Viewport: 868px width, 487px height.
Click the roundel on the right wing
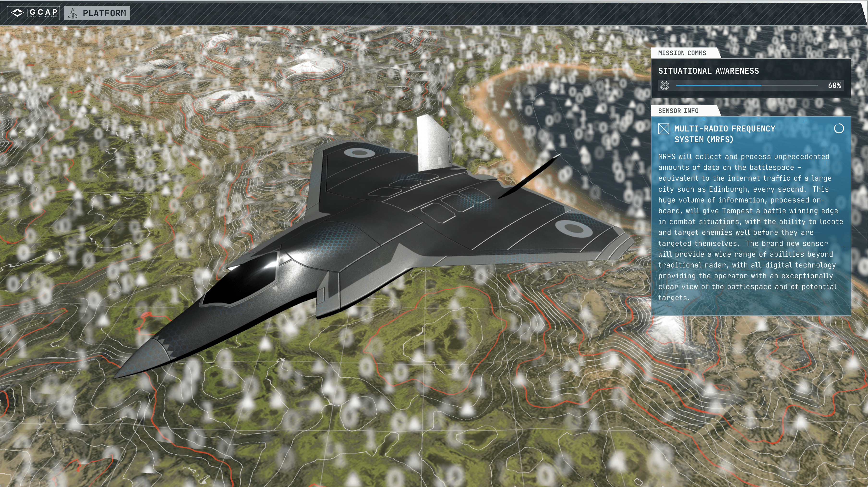[x=574, y=229]
